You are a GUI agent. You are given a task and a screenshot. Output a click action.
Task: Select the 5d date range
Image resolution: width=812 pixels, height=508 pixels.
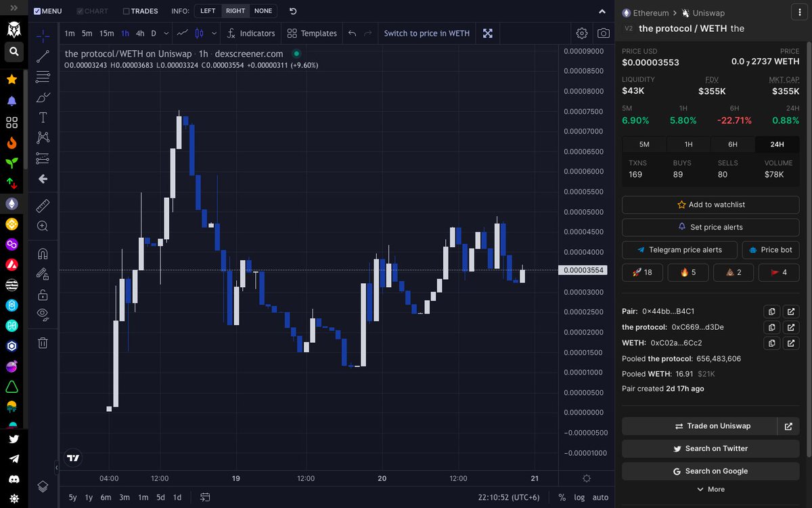coord(160,497)
